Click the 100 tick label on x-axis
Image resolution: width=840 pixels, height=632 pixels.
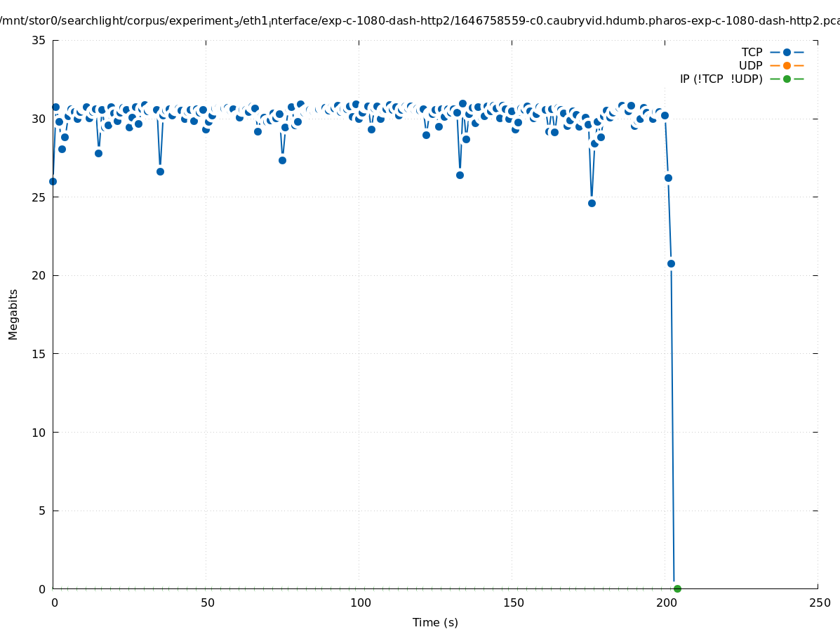click(x=360, y=603)
